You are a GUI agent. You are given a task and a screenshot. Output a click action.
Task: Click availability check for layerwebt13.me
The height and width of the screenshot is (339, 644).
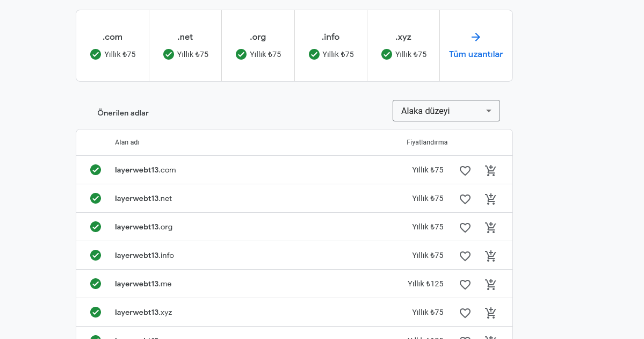click(96, 284)
